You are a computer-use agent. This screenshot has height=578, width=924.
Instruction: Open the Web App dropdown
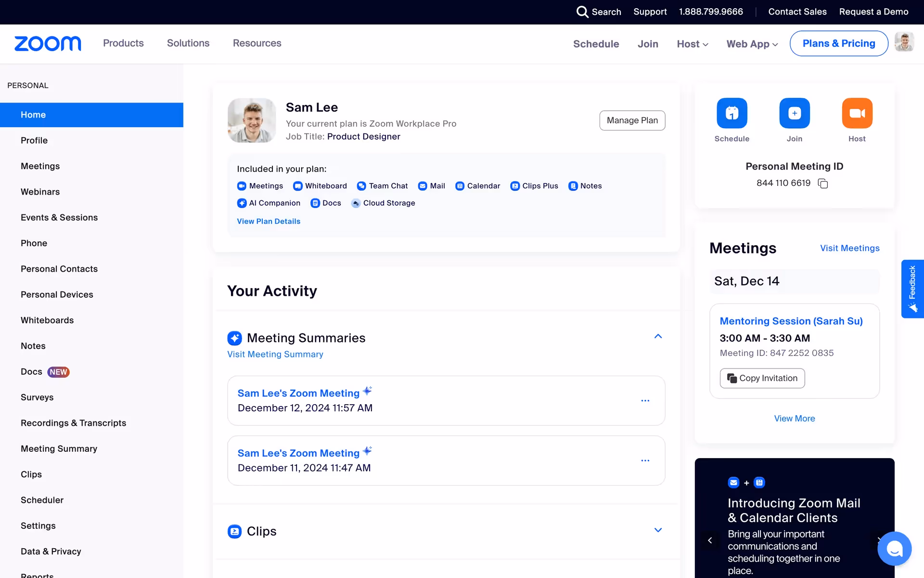tap(752, 44)
